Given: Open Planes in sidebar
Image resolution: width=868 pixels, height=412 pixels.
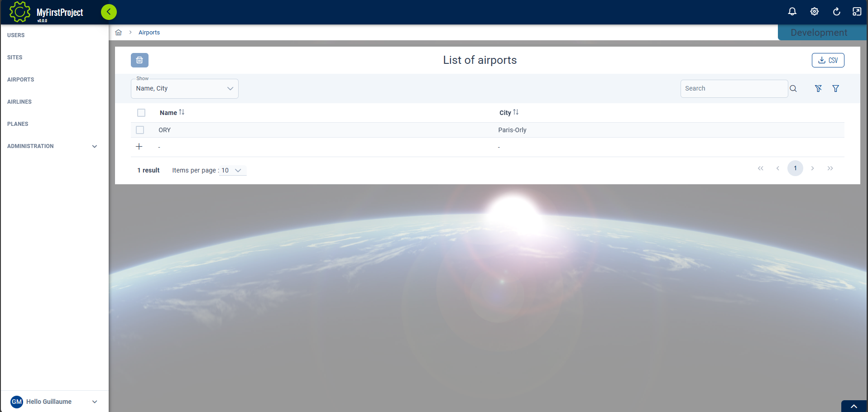Looking at the screenshot, I should pyautogui.click(x=18, y=124).
